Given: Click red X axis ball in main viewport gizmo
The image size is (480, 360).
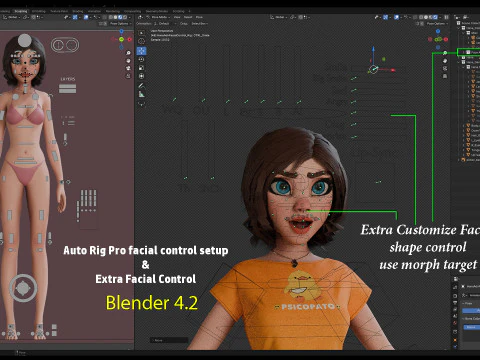Looking at the screenshot, I should coord(446,39).
